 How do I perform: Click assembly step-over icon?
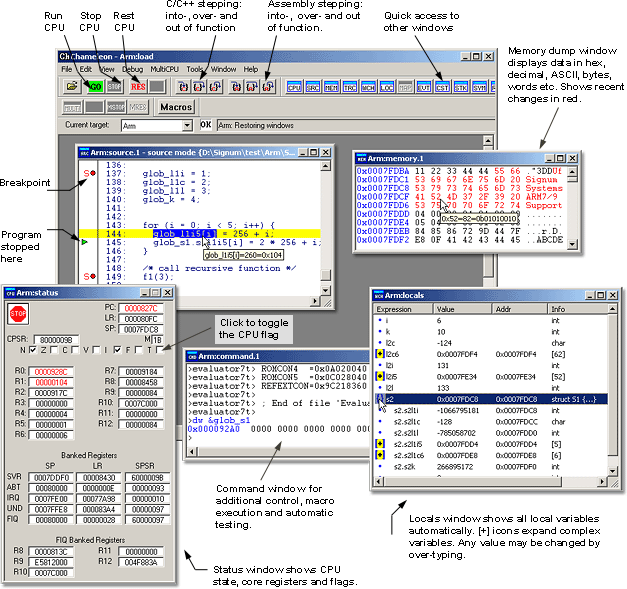(252, 86)
